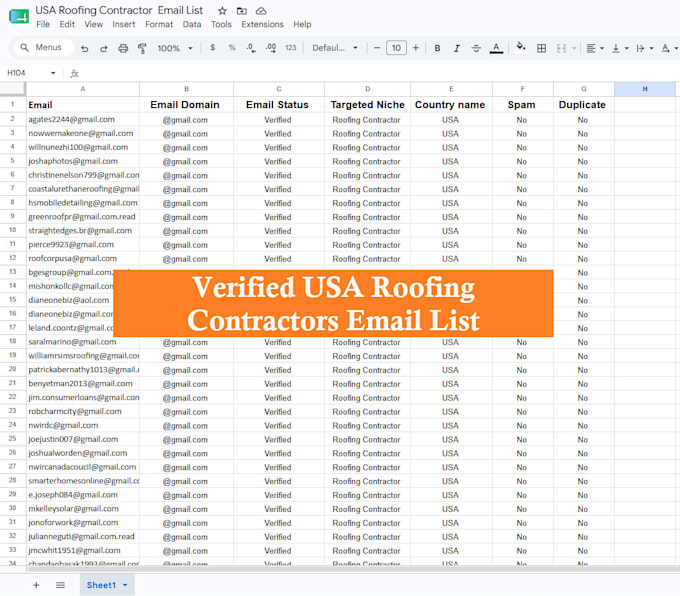The width and height of the screenshot is (680, 596).
Task: Click the move to folder icon
Action: pyautogui.click(x=242, y=11)
